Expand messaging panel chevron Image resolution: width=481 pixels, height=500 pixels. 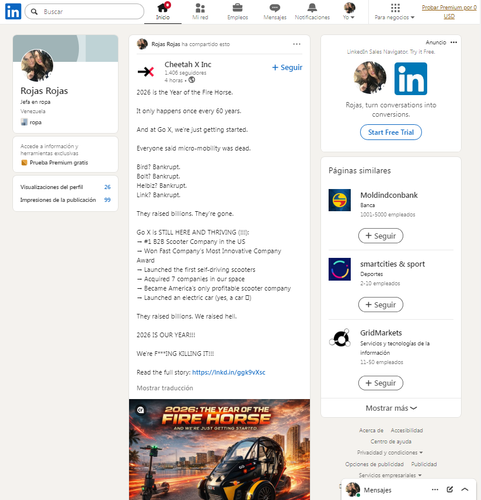(x=465, y=490)
